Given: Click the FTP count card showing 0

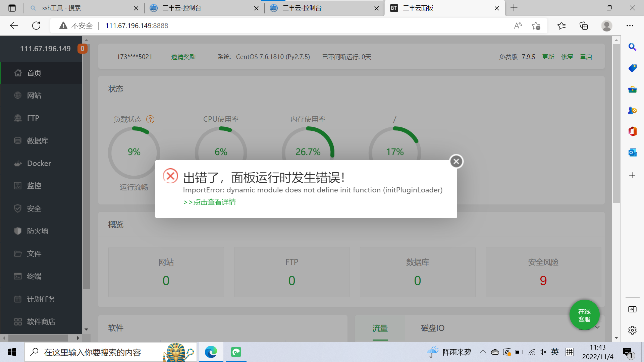Looking at the screenshot, I should point(292,272).
